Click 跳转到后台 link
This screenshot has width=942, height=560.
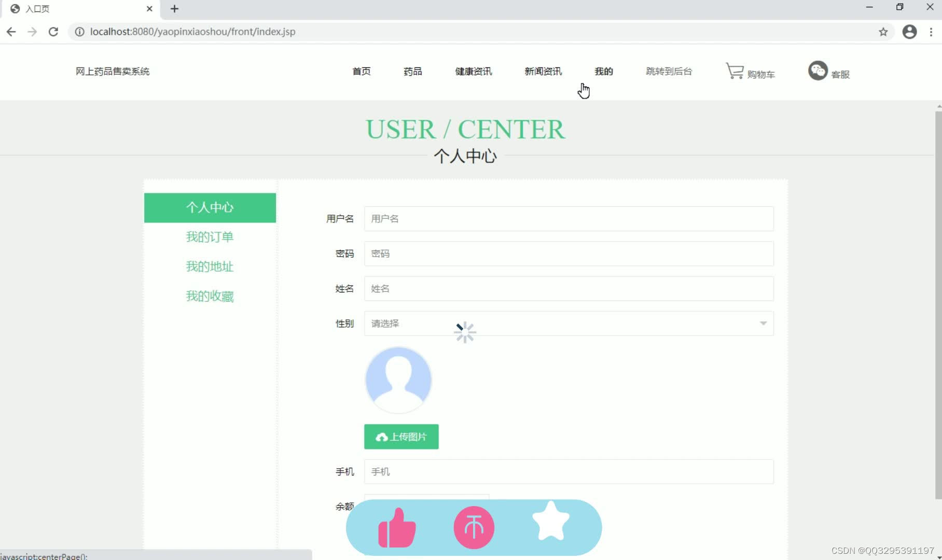[669, 71]
